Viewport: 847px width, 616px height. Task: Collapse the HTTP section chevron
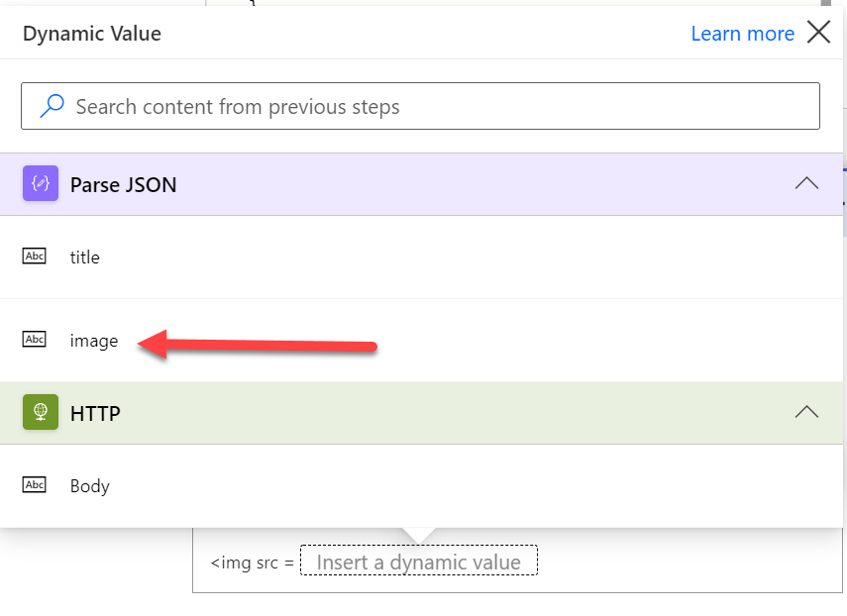pyautogui.click(x=806, y=412)
